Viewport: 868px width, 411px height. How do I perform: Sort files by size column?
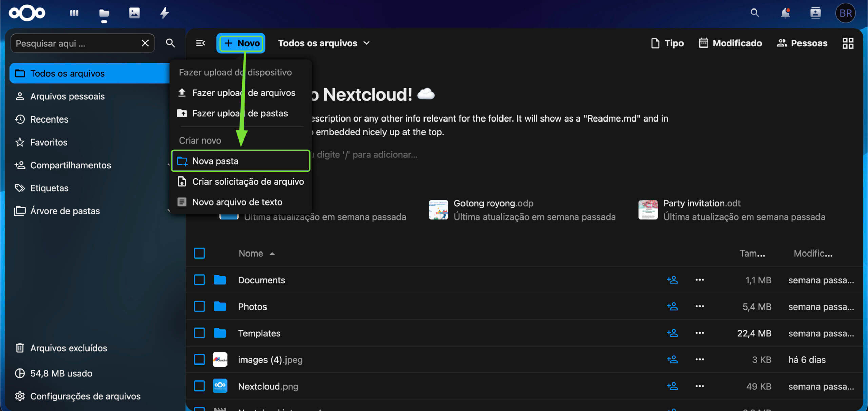(x=752, y=253)
